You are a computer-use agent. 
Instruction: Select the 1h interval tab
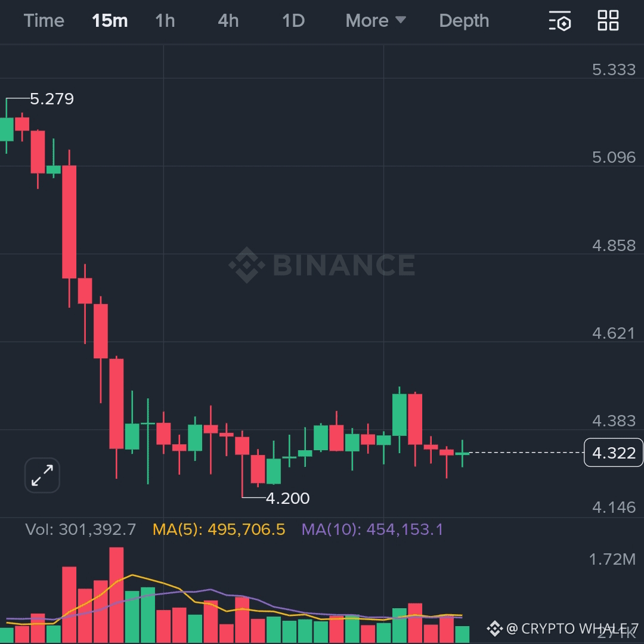(x=165, y=20)
